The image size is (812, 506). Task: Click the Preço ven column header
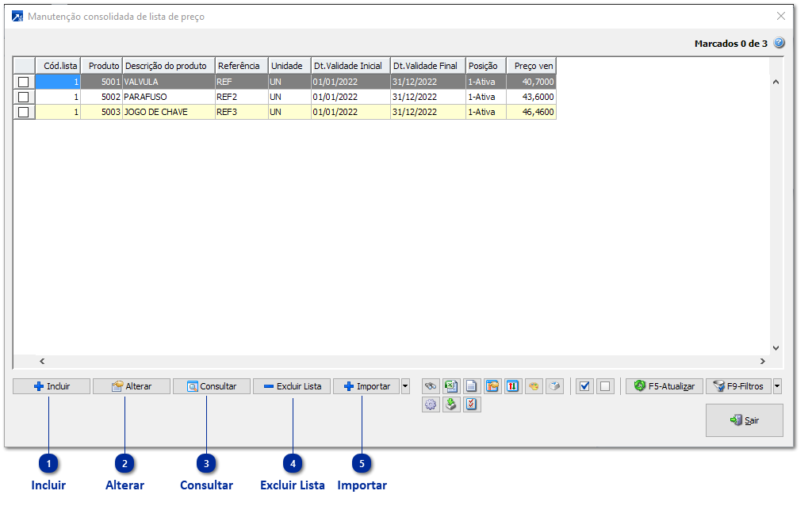(532, 66)
